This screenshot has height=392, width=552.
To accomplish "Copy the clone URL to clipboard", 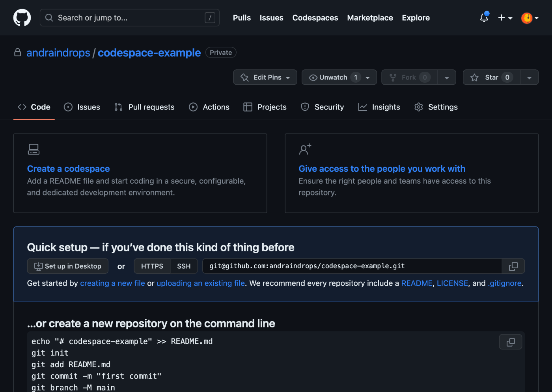I will tap(513, 266).
